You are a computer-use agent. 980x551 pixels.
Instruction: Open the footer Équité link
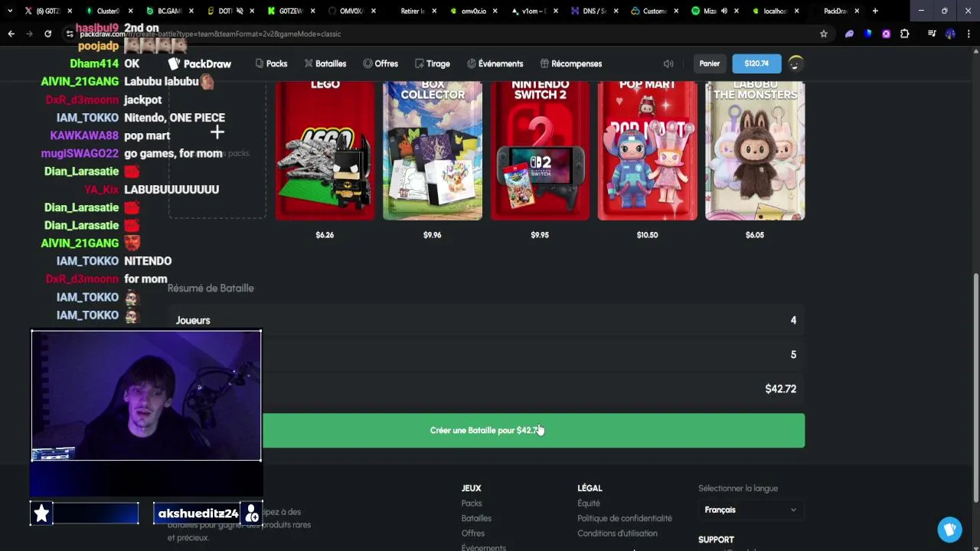click(x=589, y=503)
